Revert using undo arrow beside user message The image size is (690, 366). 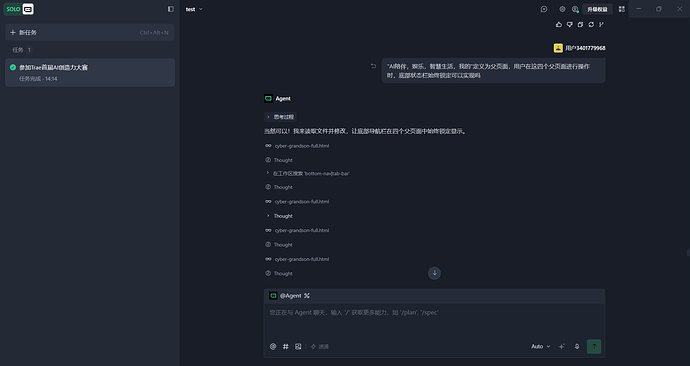(x=373, y=66)
